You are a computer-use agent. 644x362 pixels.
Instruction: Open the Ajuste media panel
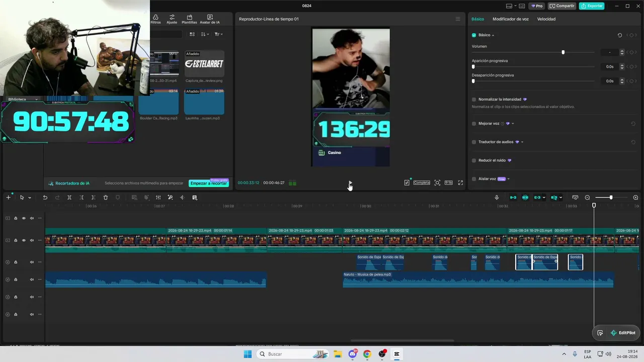click(x=172, y=19)
